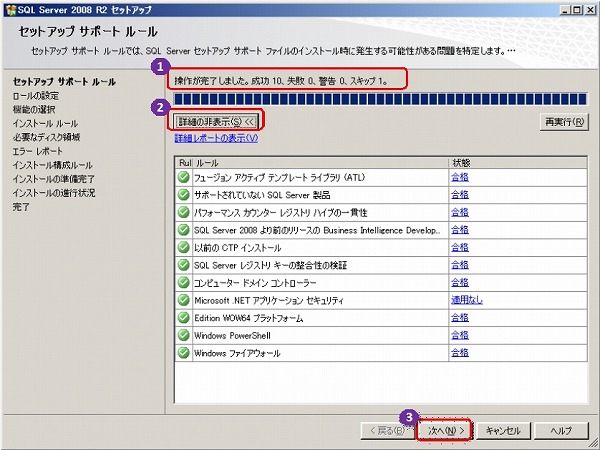Click rule text フュージョン アクティブ テンプレート ライブラリ (ATL)
The height and width of the screenshot is (450, 600).
coord(280,178)
